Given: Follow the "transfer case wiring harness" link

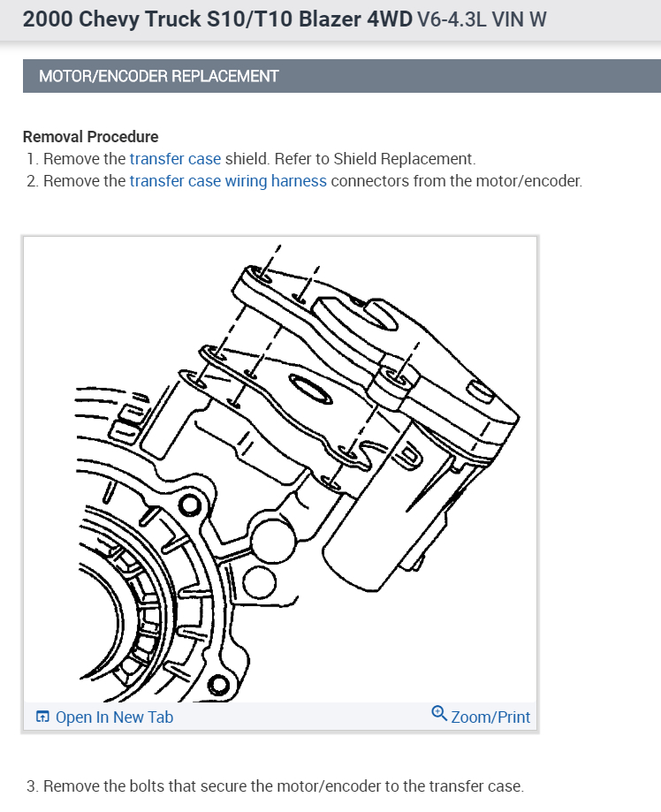Looking at the screenshot, I should 228,181.
